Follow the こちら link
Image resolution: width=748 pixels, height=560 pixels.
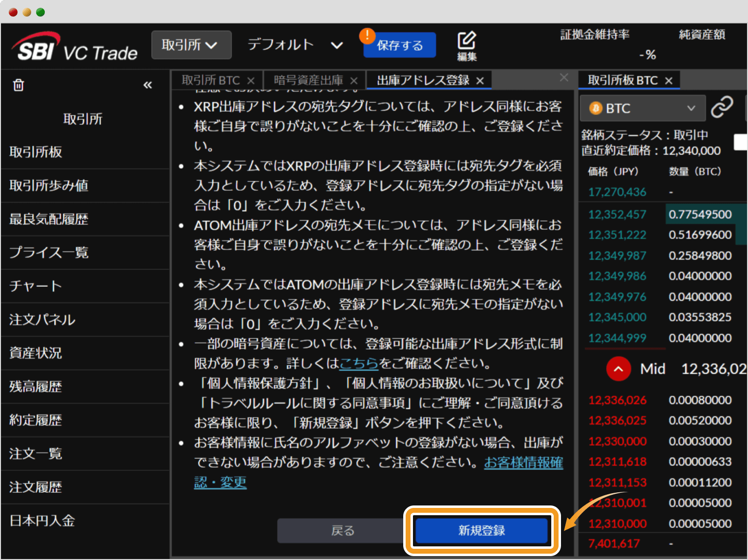(359, 363)
